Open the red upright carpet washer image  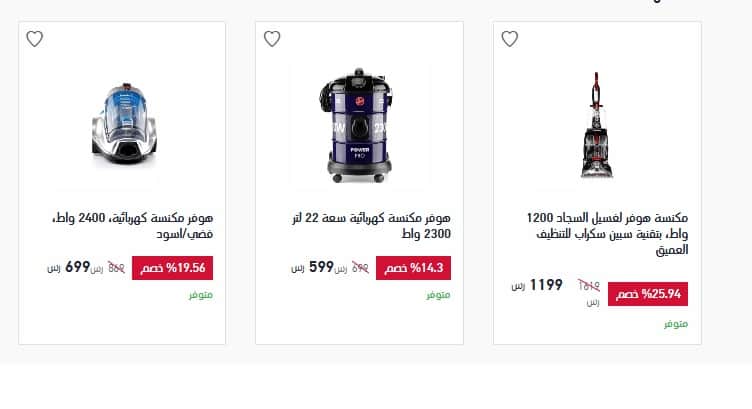(597, 125)
